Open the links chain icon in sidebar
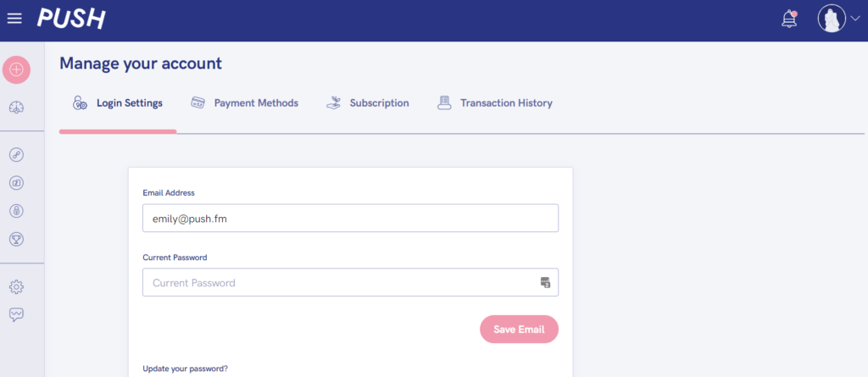The image size is (868, 377). click(17, 155)
